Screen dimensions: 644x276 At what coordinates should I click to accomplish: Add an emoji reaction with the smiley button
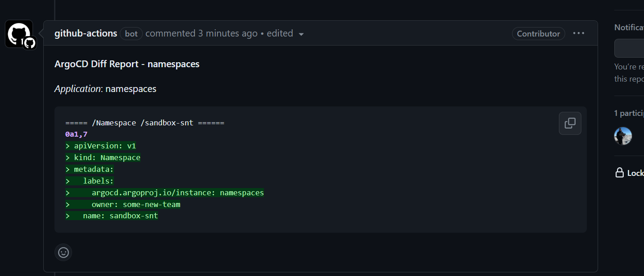point(63,253)
